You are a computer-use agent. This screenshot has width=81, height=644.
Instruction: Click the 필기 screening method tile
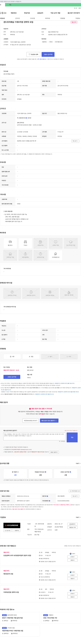pos(50,357)
